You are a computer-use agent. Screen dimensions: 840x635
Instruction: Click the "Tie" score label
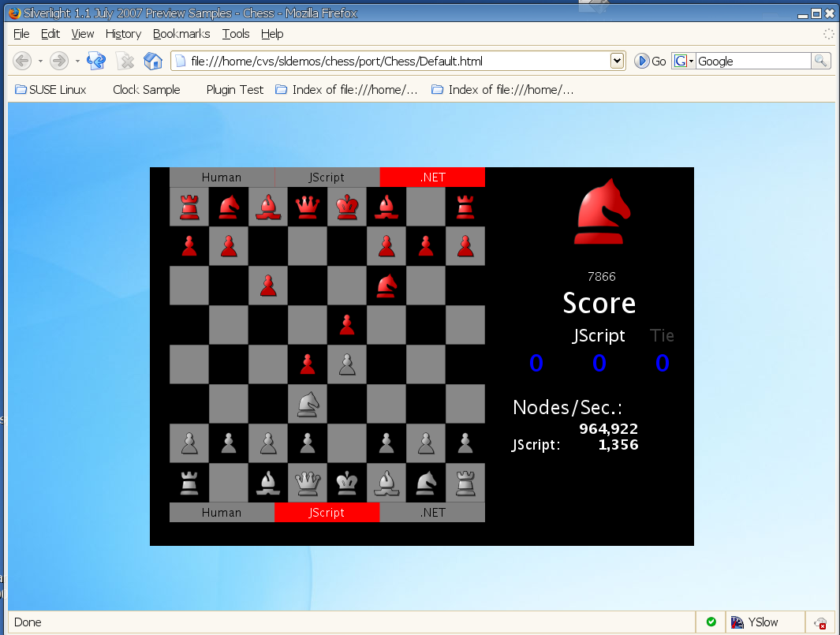click(x=662, y=335)
